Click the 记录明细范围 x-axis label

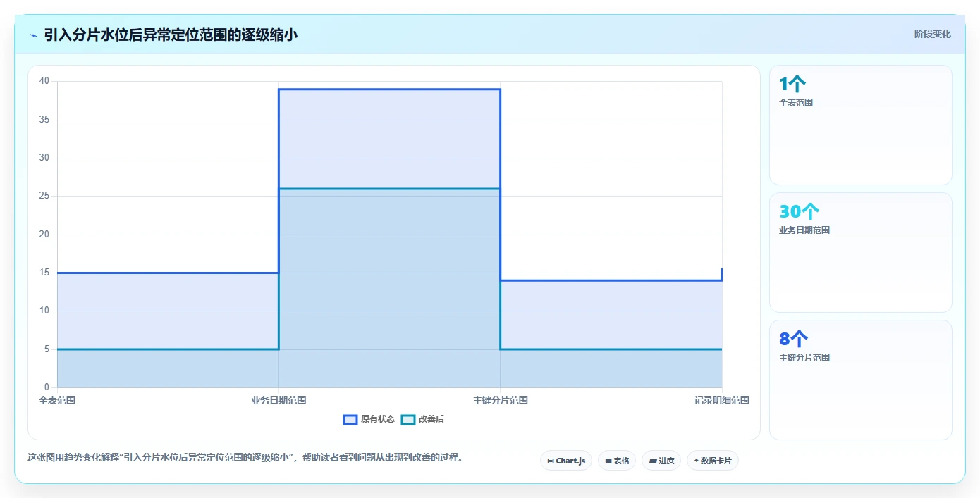pos(722,400)
